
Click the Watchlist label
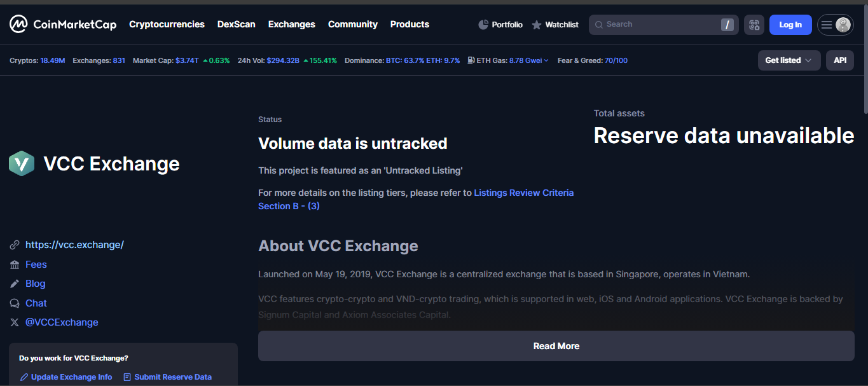coord(562,25)
